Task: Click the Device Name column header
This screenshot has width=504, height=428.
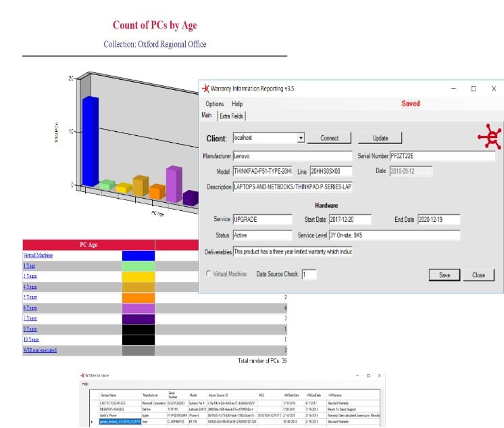Action: click(x=120, y=395)
